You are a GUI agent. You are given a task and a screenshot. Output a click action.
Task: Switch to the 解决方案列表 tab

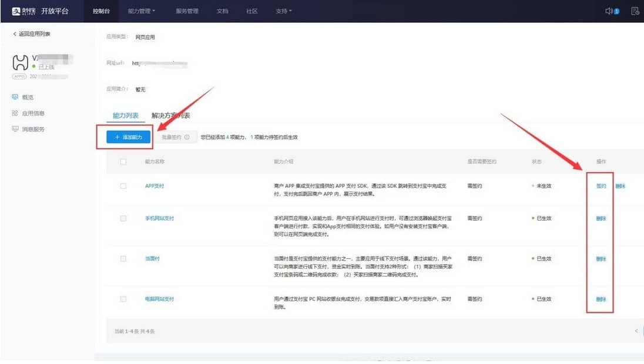pyautogui.click(x=170, y=116)
